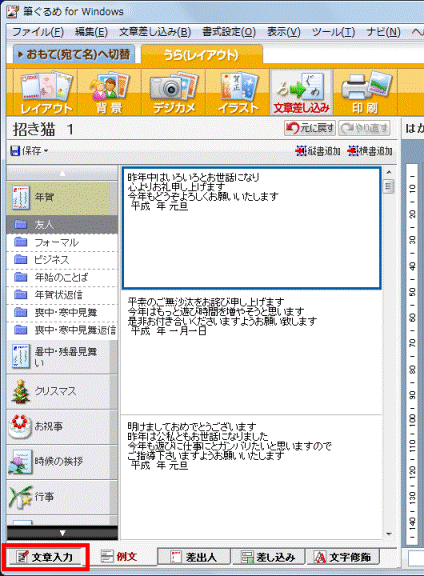Open the デジカメ camera icon
424x576 pixels.
pos(173,93)
